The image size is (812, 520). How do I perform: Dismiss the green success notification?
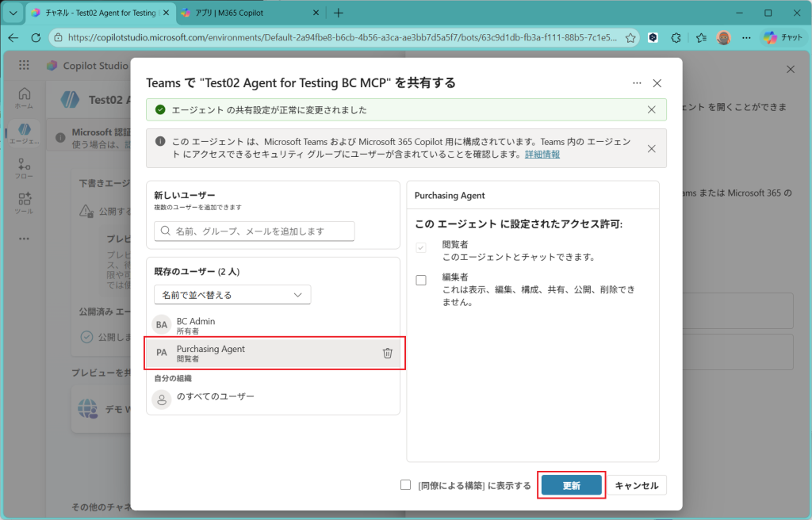[651, 110]
